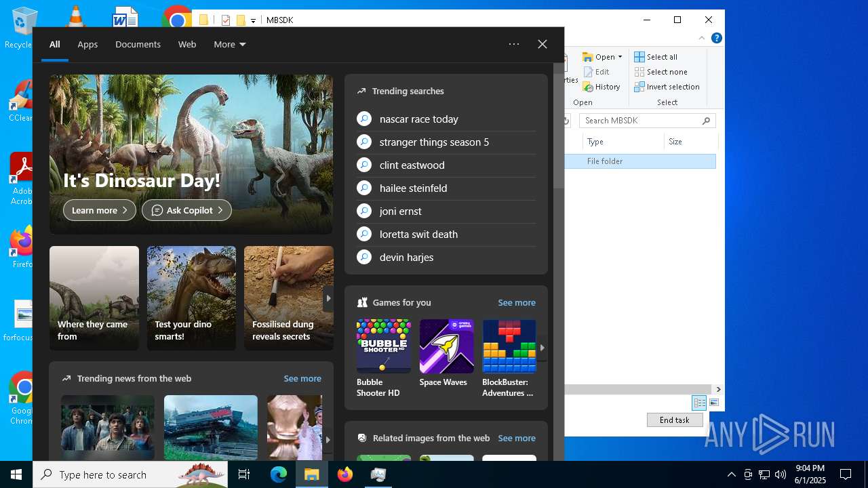This screenshot has height=488, width=868.
Task: Expand the More tab dropdown
Action: pos(230,44)
